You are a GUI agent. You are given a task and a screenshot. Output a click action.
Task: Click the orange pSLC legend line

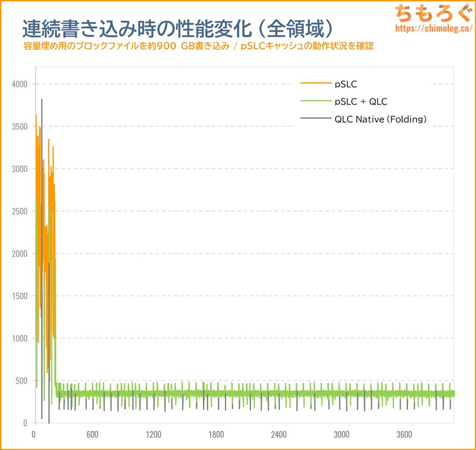click(x=315, y=84)
